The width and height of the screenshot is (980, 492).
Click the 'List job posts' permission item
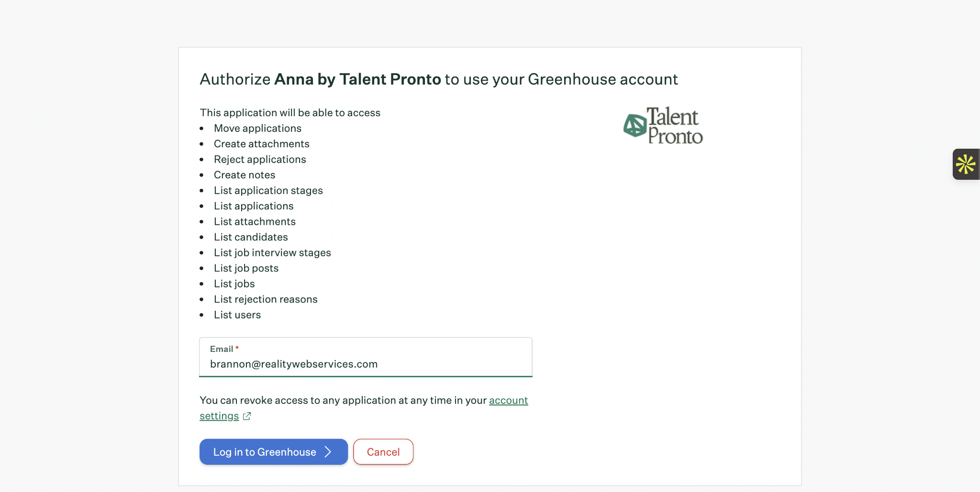(x=246, y=268)
